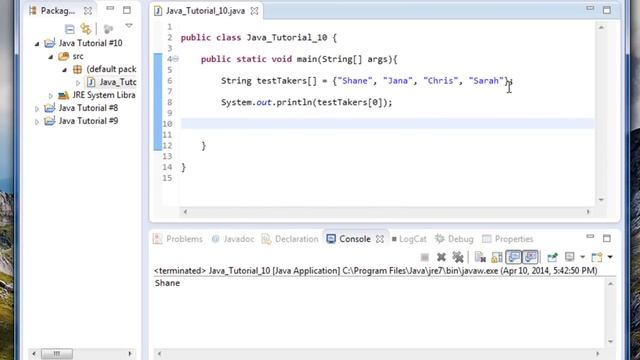640x360 pixels.
Task: Maximize the editor area
Action: [607, 10]
